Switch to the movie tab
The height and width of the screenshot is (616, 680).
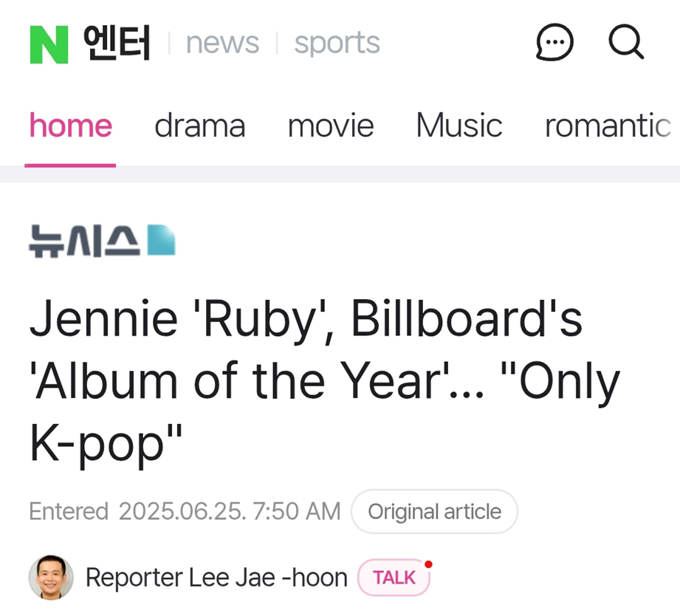[x=331, y=126]
